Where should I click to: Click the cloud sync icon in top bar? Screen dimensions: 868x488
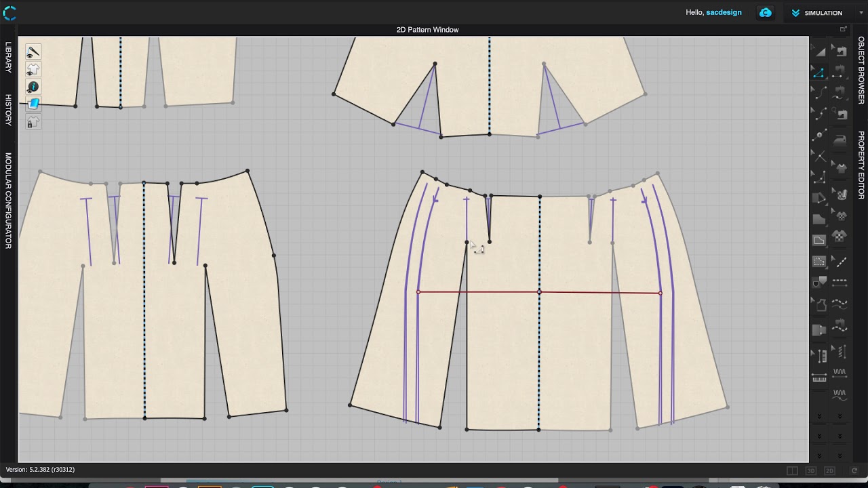pos(765,12)
